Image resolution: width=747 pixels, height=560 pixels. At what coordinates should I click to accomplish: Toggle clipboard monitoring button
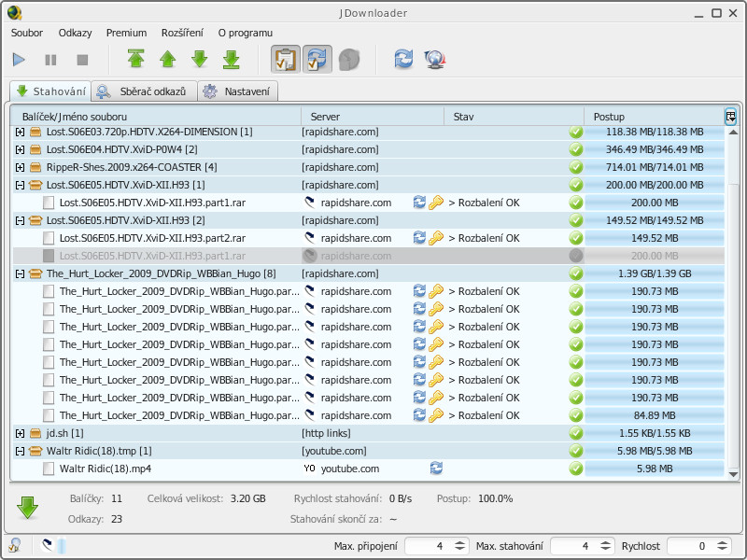(x=286, y=60)
